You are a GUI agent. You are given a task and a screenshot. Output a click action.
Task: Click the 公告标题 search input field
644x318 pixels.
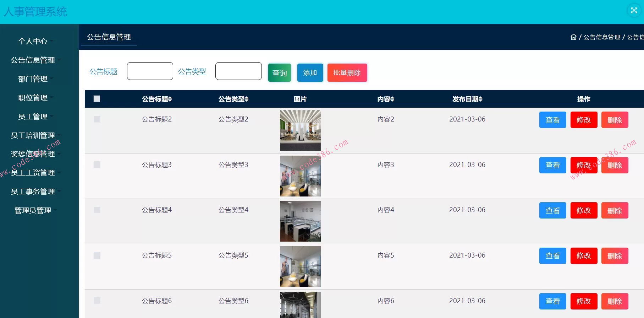(150, 71)
